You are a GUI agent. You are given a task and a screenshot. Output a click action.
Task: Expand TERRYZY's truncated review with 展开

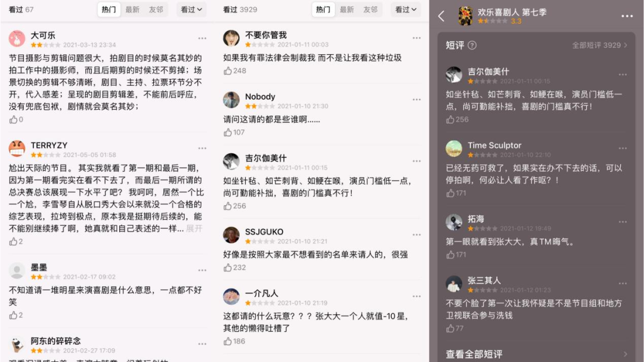194,228
